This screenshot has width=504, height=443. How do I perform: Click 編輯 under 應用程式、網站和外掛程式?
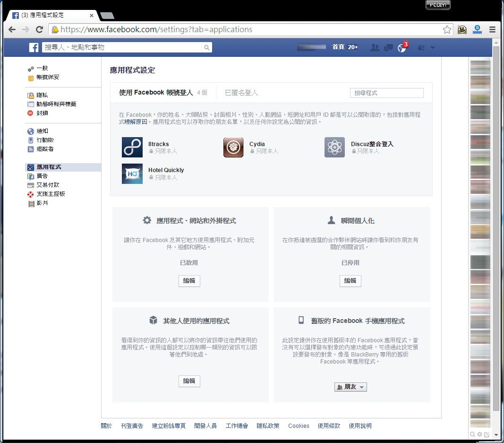[x=189, y=281]
